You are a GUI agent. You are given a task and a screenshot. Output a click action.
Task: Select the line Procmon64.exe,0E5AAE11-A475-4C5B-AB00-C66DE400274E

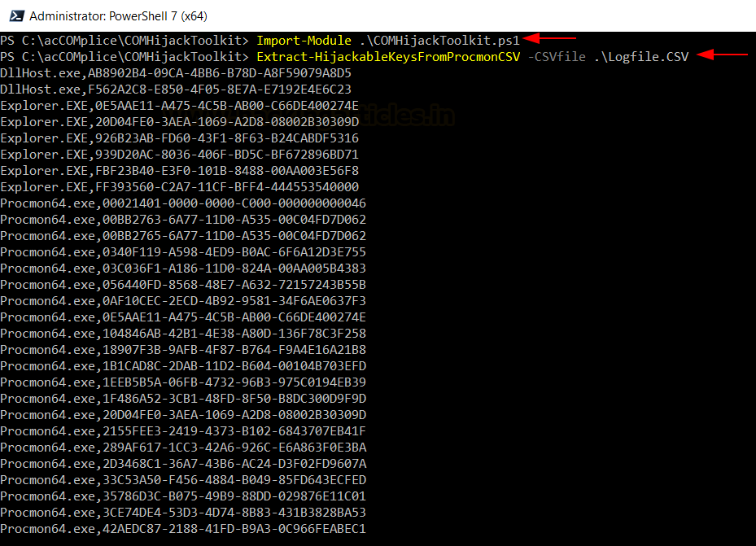tap(183, 317)
